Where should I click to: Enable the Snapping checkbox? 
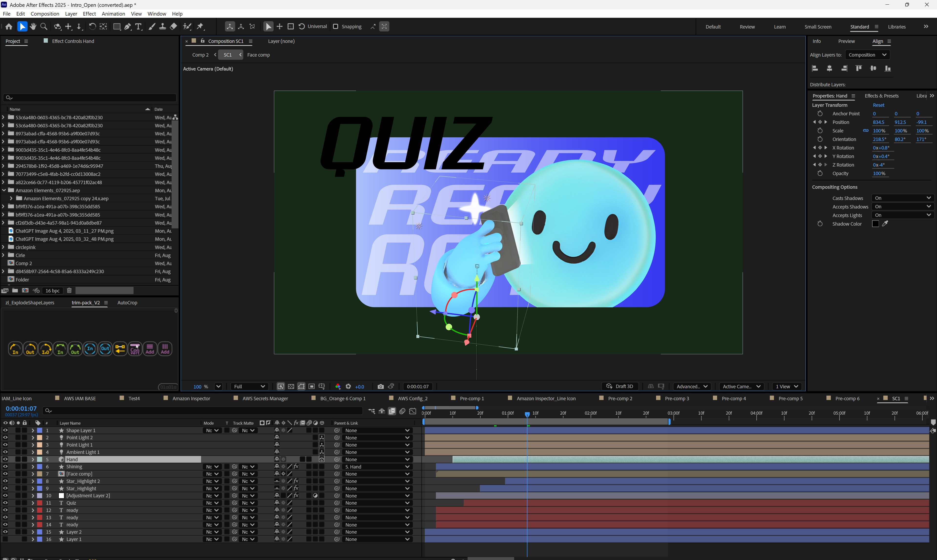pos(335,26)
